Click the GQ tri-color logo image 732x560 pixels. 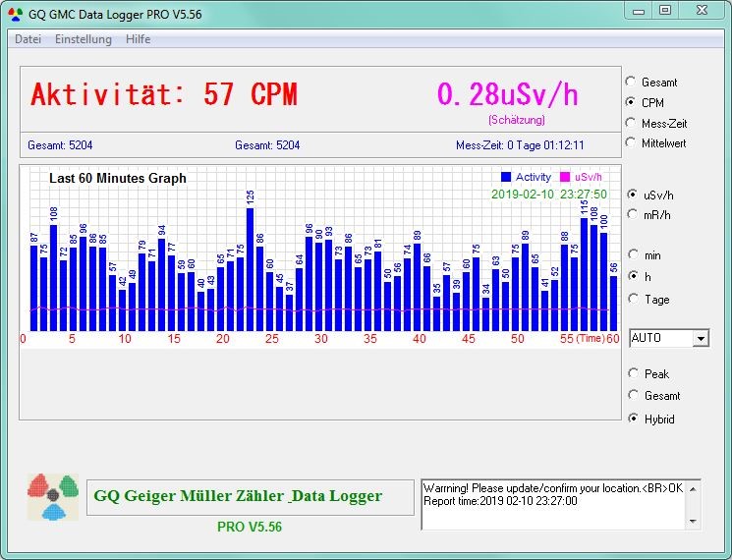coord(53,497)
